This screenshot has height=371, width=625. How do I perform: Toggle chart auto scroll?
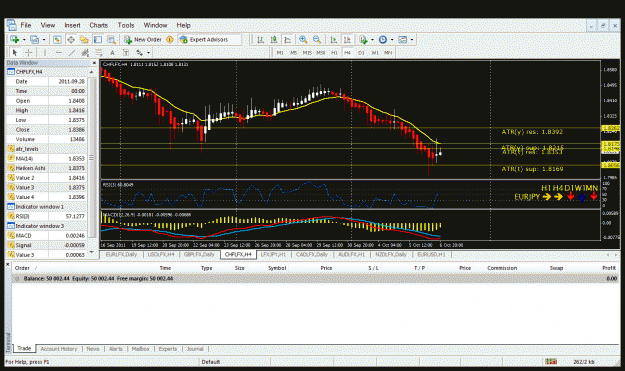[x=334, y=39]
